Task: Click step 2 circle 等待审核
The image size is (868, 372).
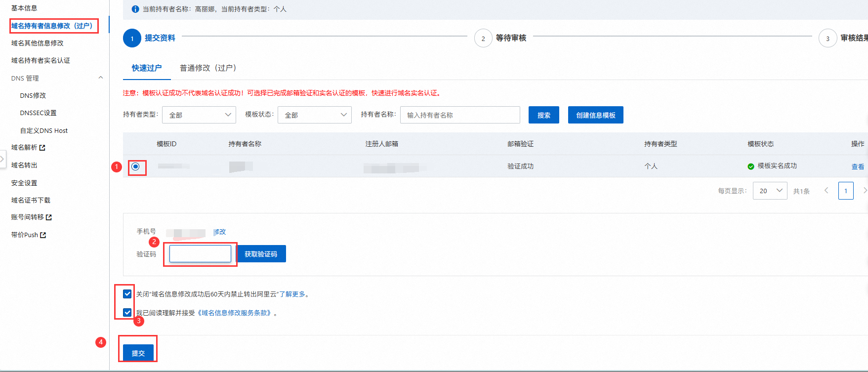Action: click(483, 38)
